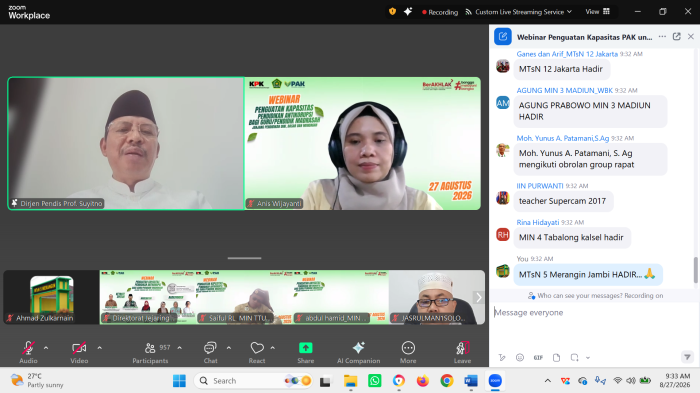
Task: Open Windows Start menu
Action: click(179, 381)
